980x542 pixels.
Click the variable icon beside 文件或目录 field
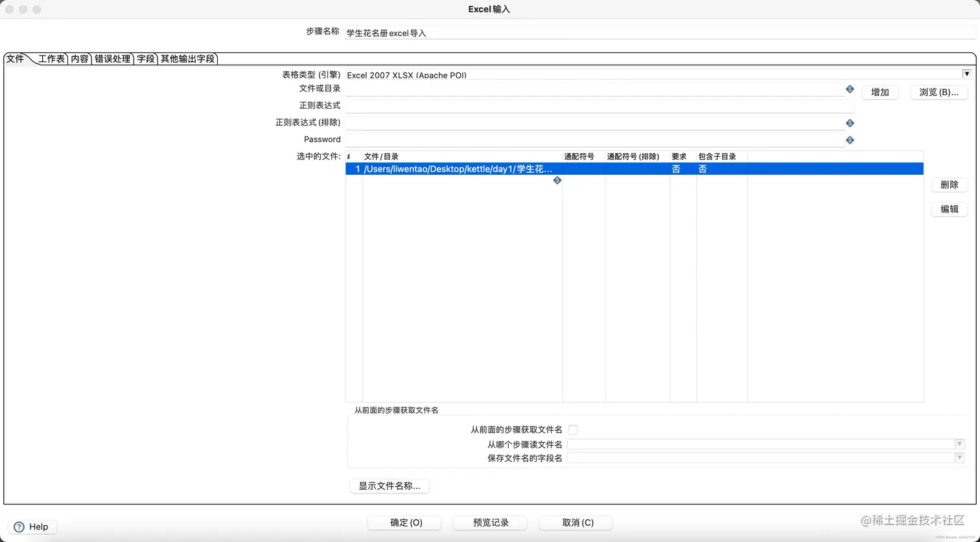click(x=850, y=89)
